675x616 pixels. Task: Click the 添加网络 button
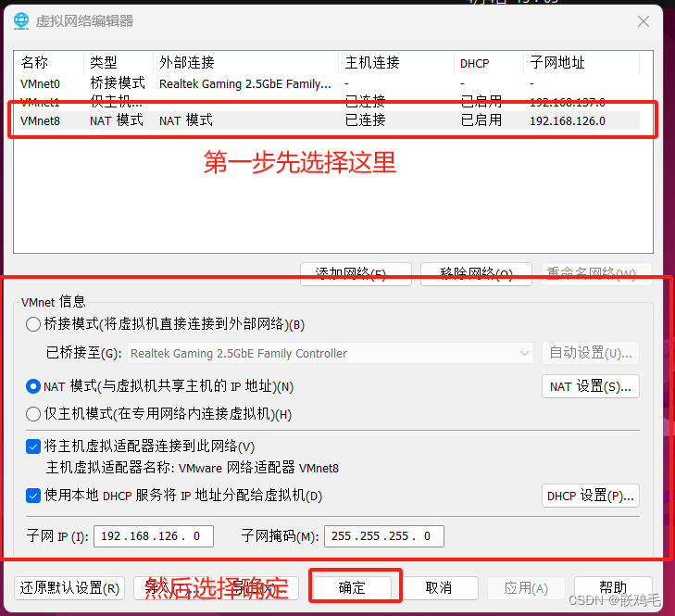[356, 274]
